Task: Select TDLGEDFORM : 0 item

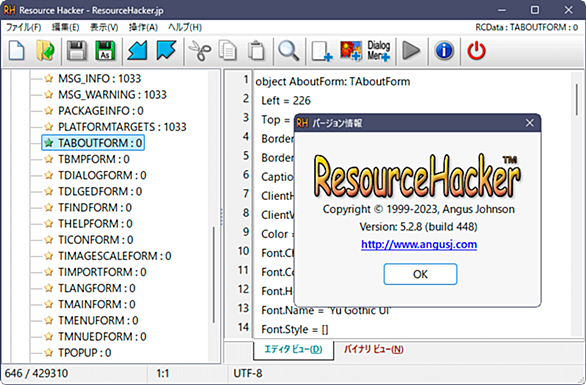Action: click(100, 191)
